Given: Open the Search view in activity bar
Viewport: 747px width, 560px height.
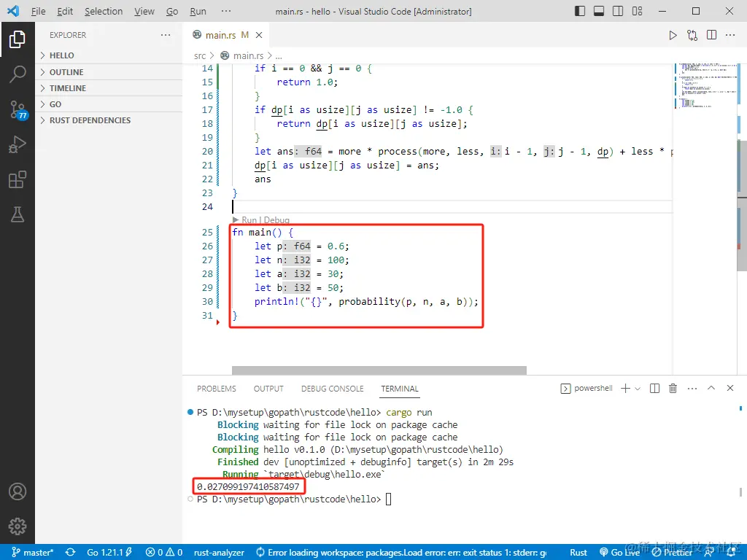Looking at the screenshot, I should coord(18,74).
